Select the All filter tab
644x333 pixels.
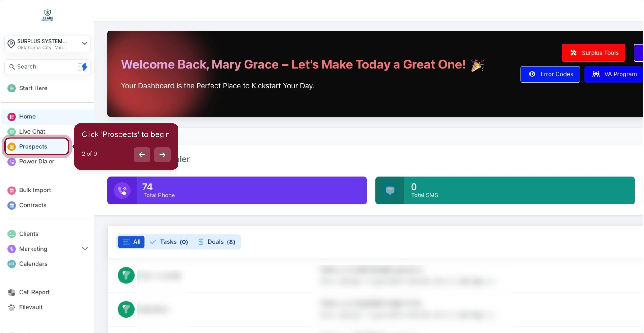click(x=131, y=242)
